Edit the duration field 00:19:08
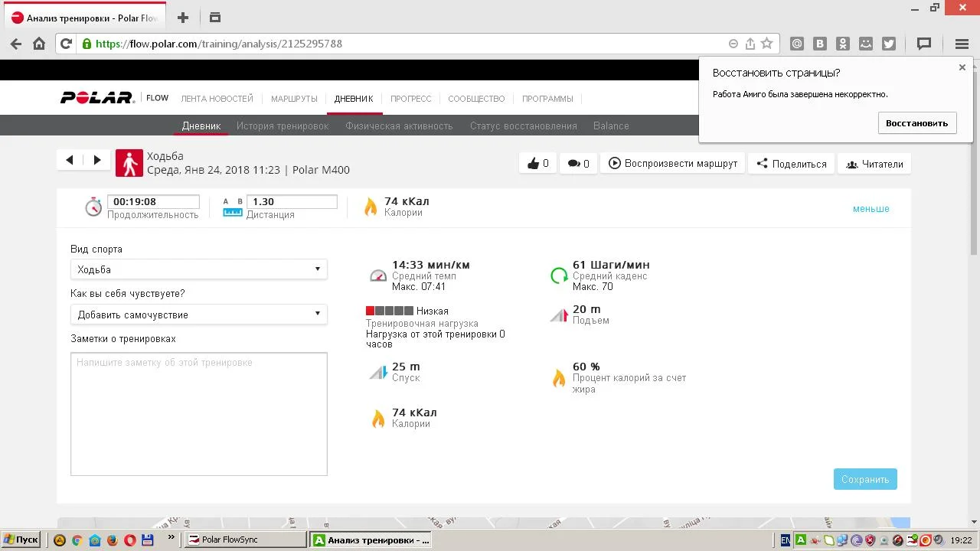 (x=153, y=202)
